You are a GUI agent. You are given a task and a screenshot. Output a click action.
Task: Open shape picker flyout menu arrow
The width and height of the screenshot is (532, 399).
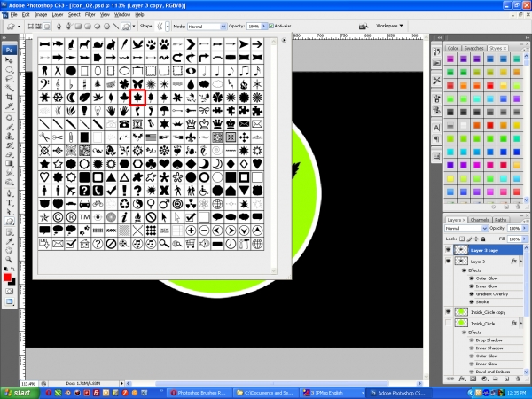point(284,40)
